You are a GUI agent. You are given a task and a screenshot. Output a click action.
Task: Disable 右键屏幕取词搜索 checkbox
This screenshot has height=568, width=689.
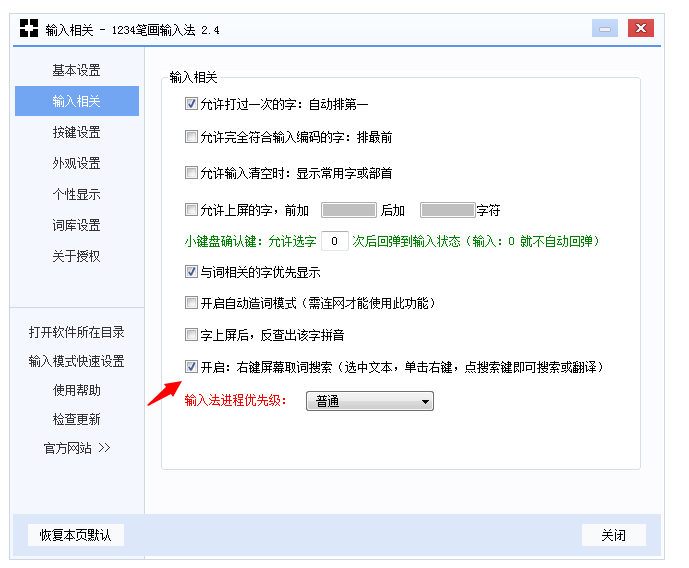[x=191, y=366]
